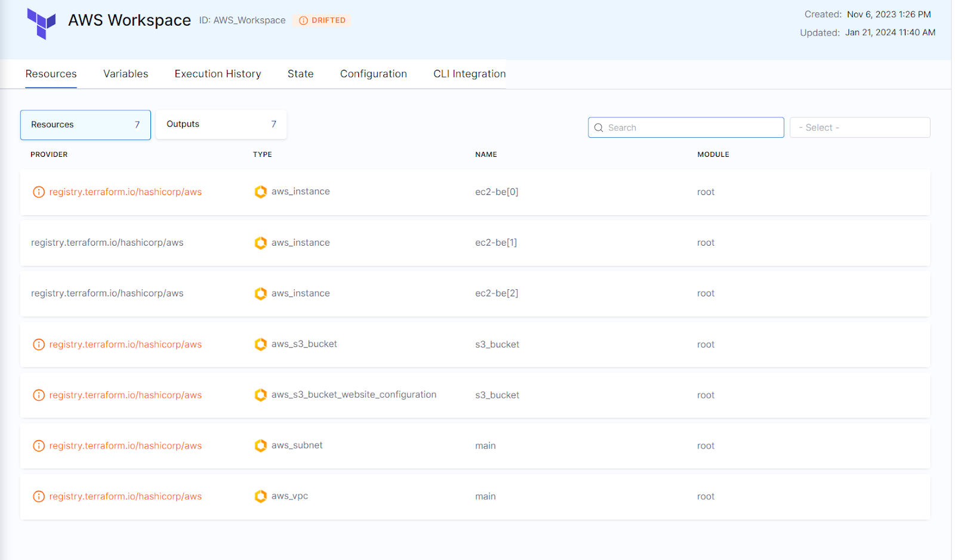Click the warning icon on the aws_vpc row
955x560 pixels.
click(39, 497)
